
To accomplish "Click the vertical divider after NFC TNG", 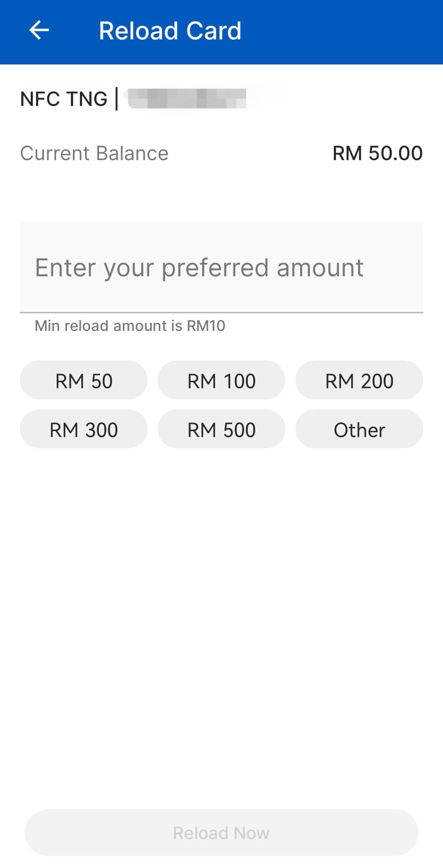I will (x=116, y=99).
